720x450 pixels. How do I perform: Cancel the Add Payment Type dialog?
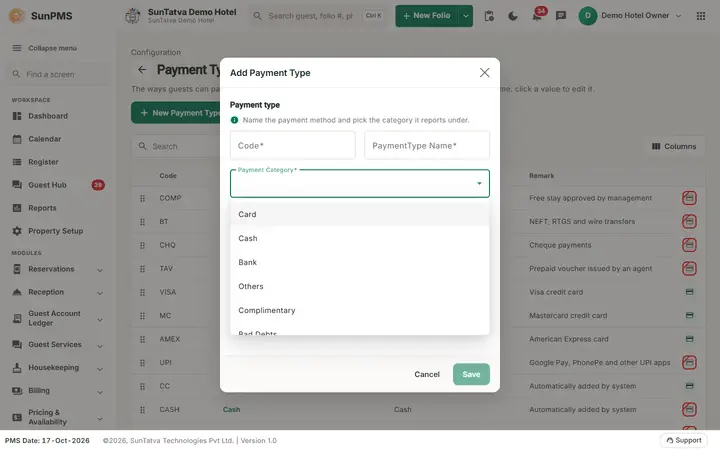point(427,374)
